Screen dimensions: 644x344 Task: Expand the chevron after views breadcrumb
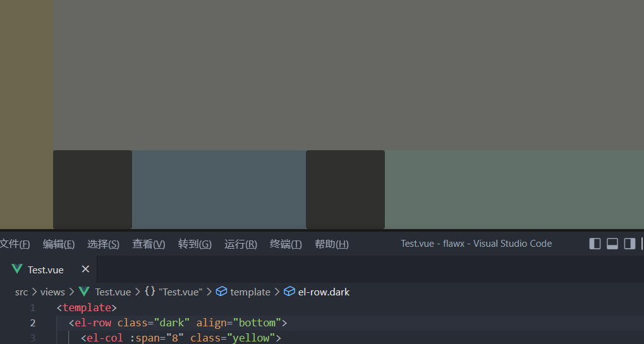(72, 292)
